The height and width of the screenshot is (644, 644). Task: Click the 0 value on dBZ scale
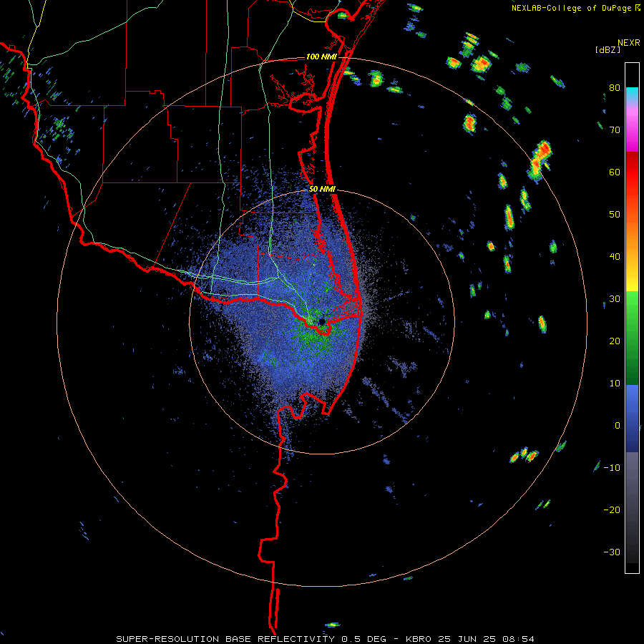(618, 425)
